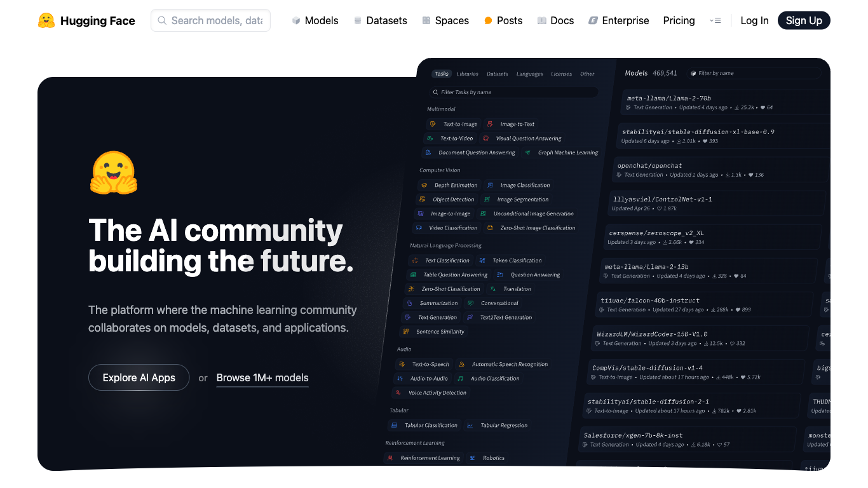Open tiiuae/falcon-40b-instruct model card
Viewport: 868px width, 488px height.
pyautogui.click(x=705, y=304)
